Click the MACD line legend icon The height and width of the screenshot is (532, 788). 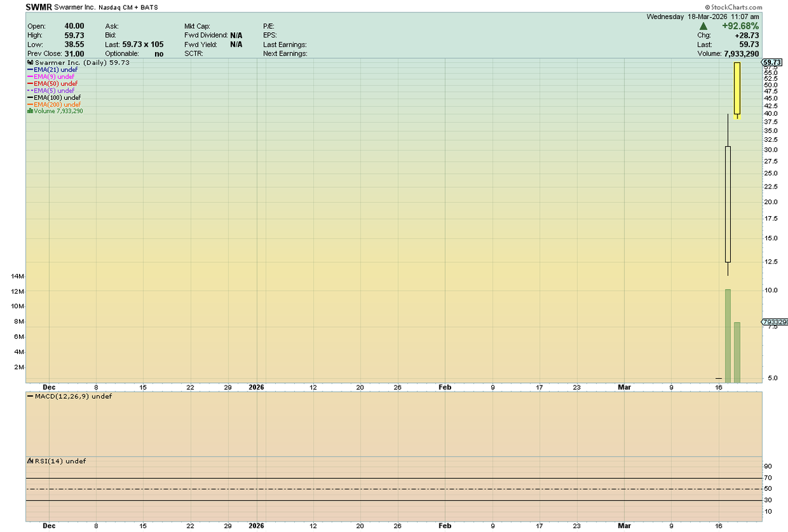coord(30,396)
